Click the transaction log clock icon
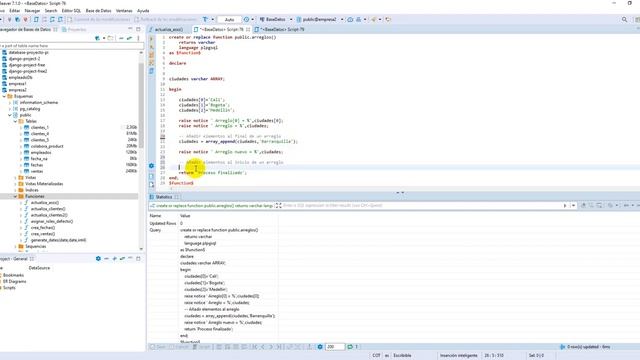This screenshot has width=640, height=360. point(247,19)
